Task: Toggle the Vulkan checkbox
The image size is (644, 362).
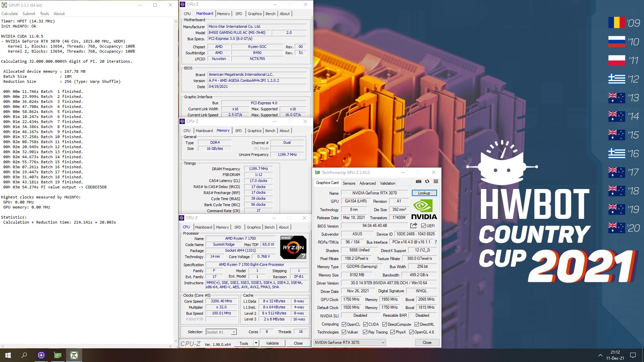Action: point(344,332)
